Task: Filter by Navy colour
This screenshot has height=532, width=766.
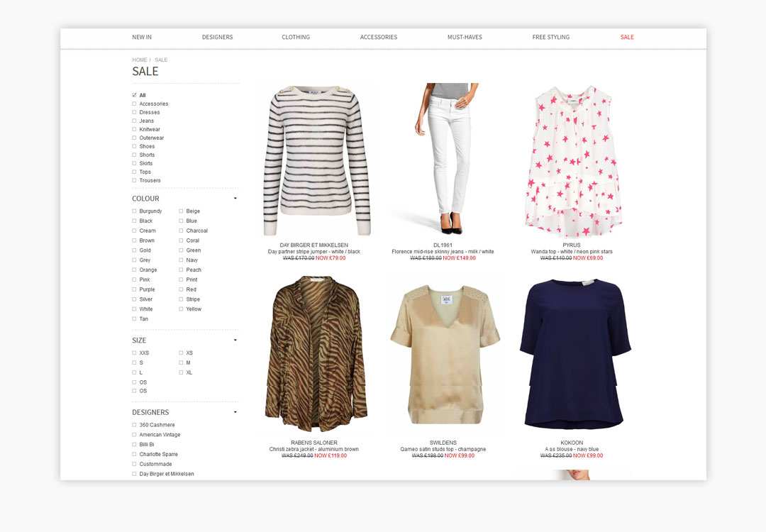Action: point(181,260)
